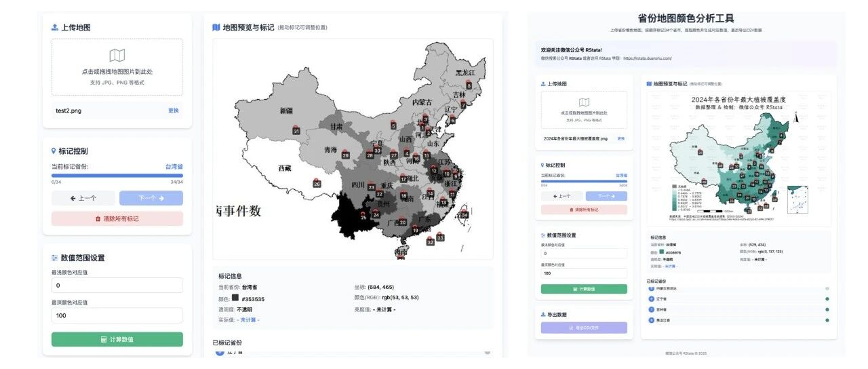This screenshot has height=369, width=868.
Task: Click the #353535 color swatch in 标记信息
Action: (x=235, y=298)
